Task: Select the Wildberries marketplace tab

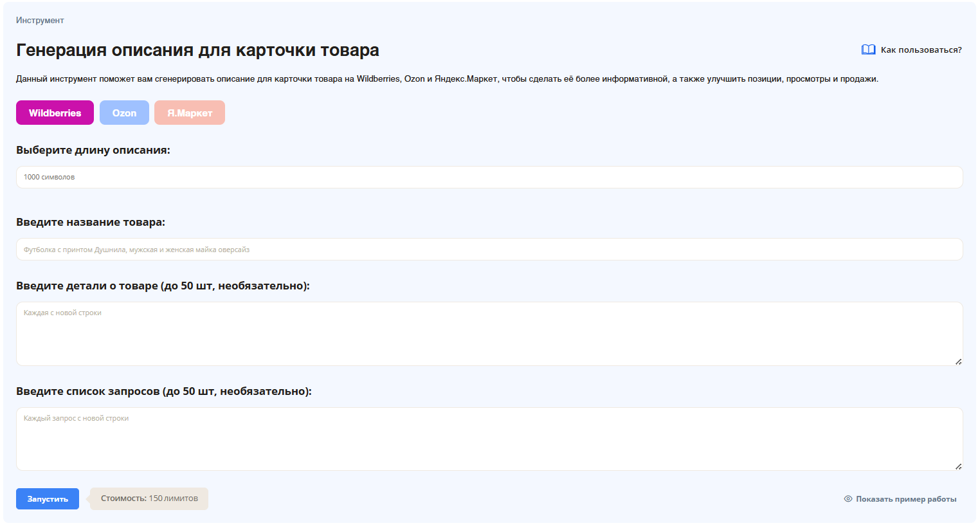Action: (55, 113)
